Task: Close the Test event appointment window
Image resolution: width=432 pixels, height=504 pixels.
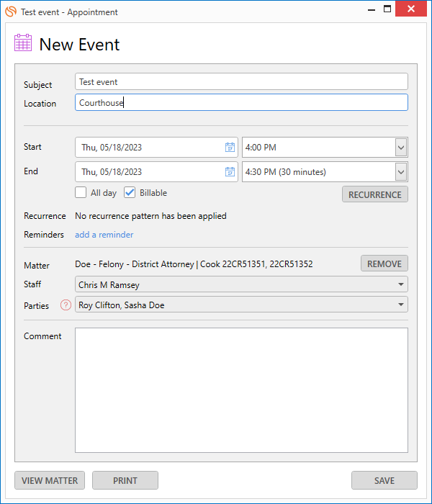Action: coord(411,10)
